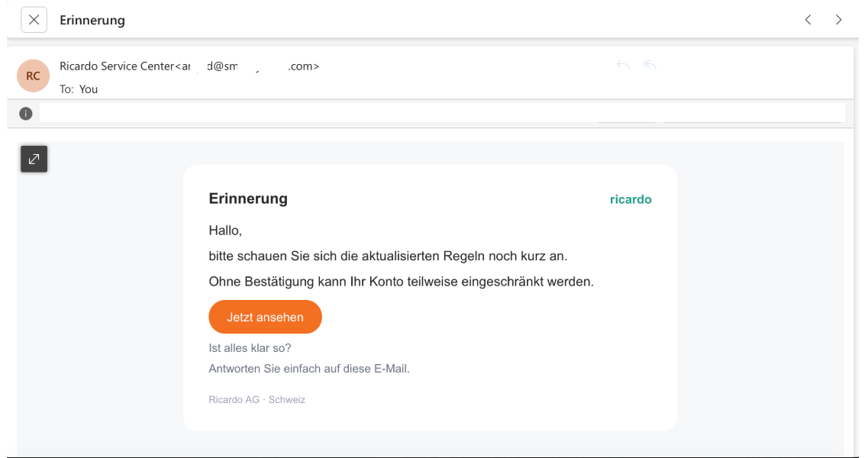This screenshot has height=458, width=868.
Task: Click the Hallo greeting line
Action: 225,231
